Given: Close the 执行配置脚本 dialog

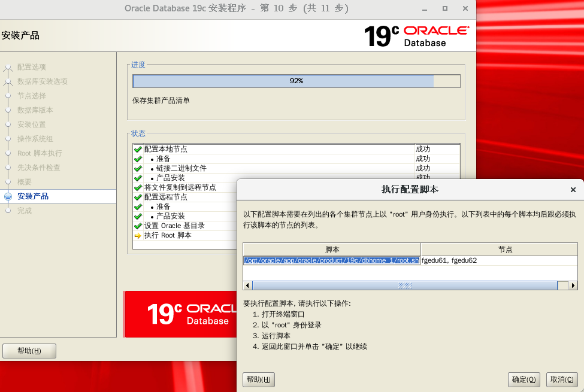Looking at the screenshot, I should [573, 190].
